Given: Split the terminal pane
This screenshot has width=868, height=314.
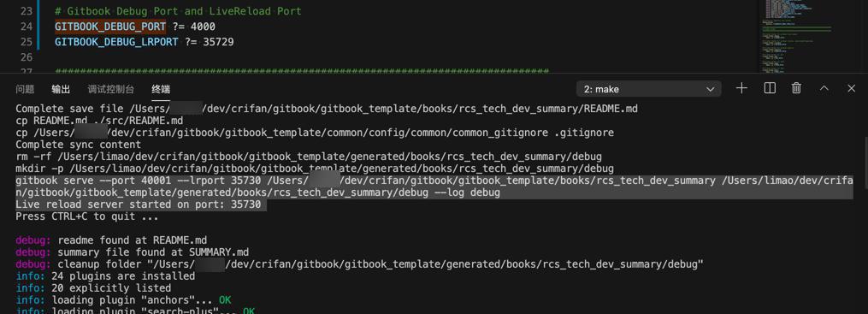Looking at the screenshot, I should (770, 89).
